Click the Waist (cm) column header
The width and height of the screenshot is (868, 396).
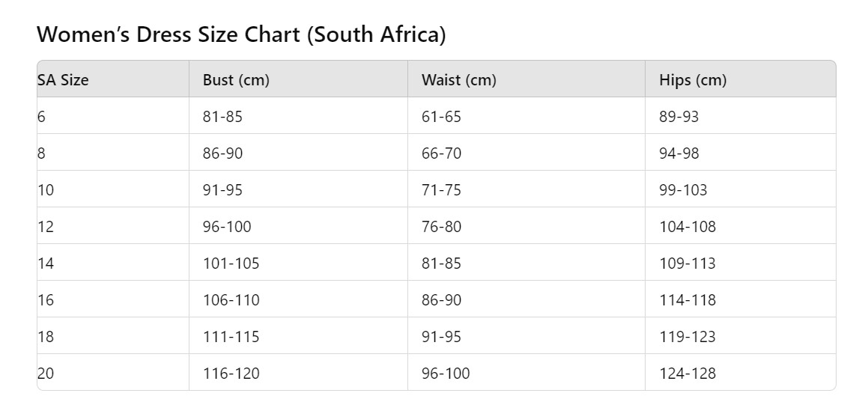click(x=459, y=80)
